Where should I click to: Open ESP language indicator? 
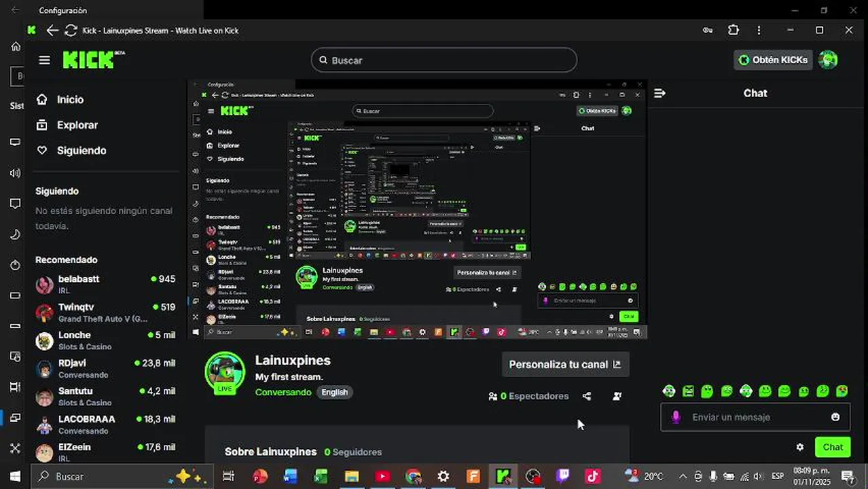(778, 476)
